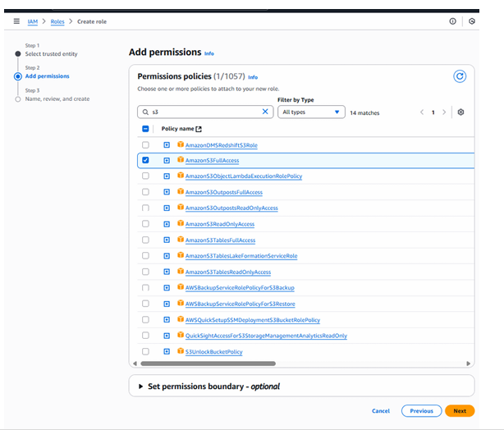Expand Set permissions boundary section
The height and width of the screenshot is (430, 504).
coord(140,386)
